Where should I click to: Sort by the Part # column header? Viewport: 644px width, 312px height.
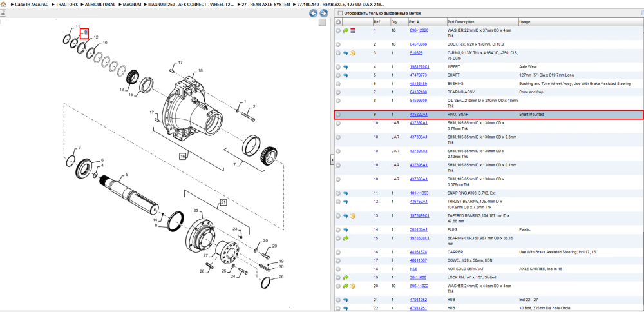(x=413, y=22)
